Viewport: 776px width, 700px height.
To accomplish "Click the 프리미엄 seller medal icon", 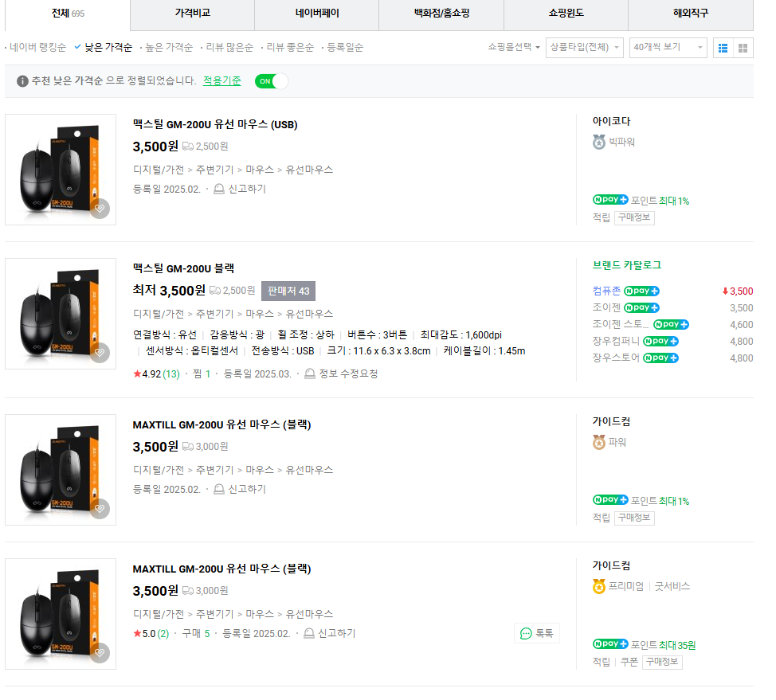I will (599, 586).
